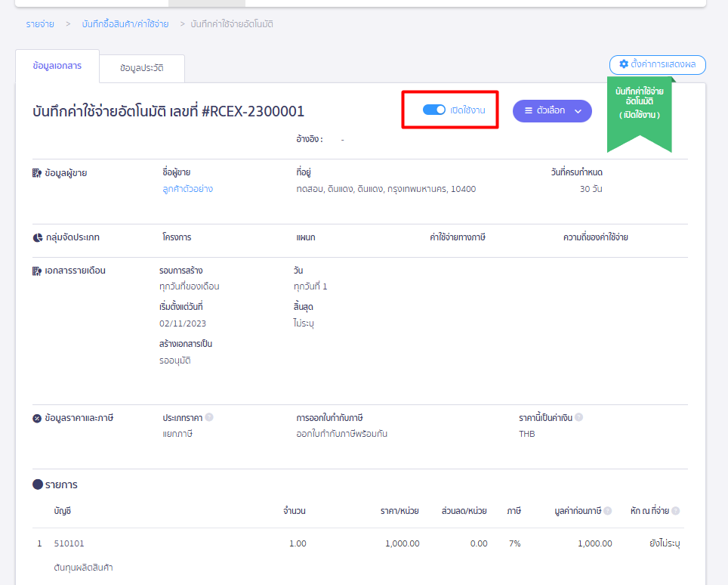The height and width of the screenshot is (585, 728).
Task: Click the gear icon in ตั้งค่าการแสดงผล
Action: tap(624, 64)
